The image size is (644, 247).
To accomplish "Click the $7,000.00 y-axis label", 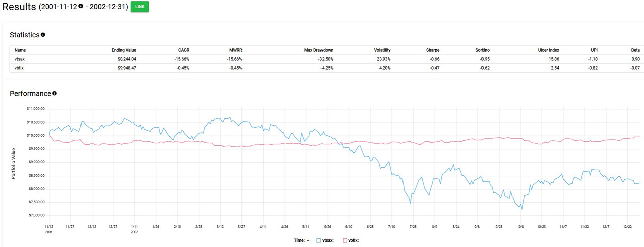I will click(36, 215).
